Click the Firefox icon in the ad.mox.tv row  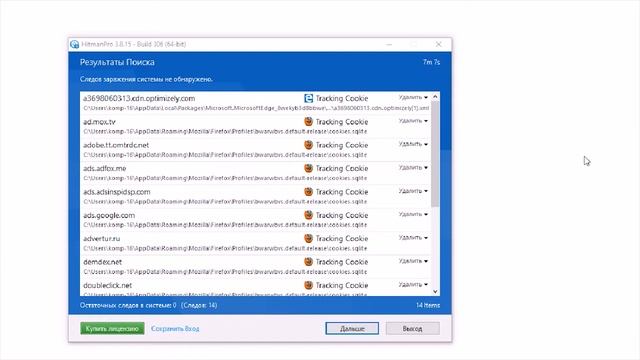click(309, 122)
